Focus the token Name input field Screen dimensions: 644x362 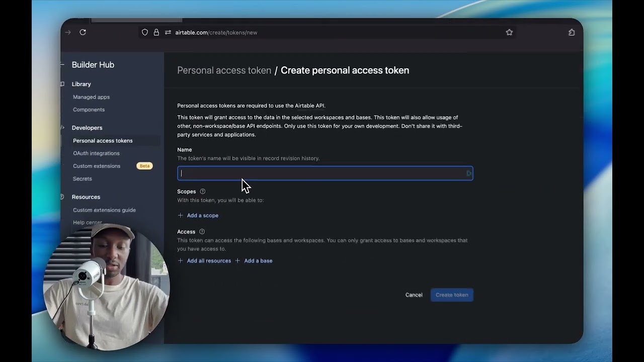tap(325, 173)
